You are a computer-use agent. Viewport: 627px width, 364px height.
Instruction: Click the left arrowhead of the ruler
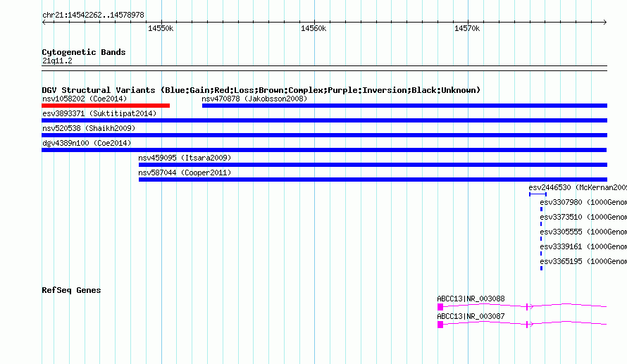[44, 22]
